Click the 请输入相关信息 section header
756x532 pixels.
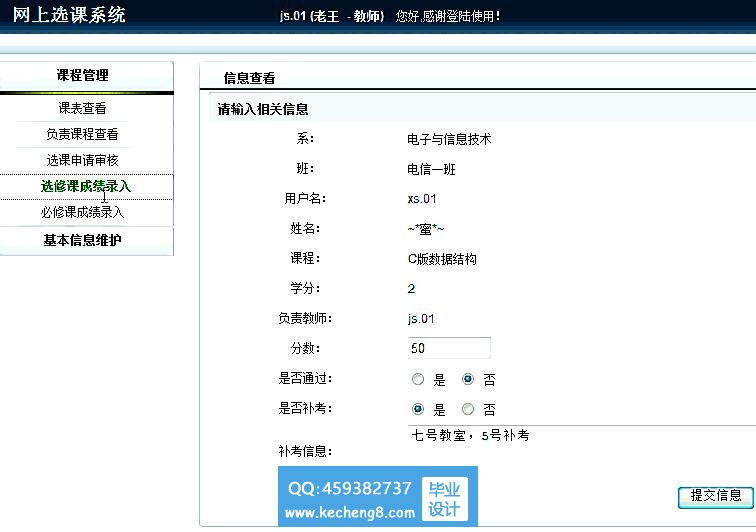click(x=263, y=109)
